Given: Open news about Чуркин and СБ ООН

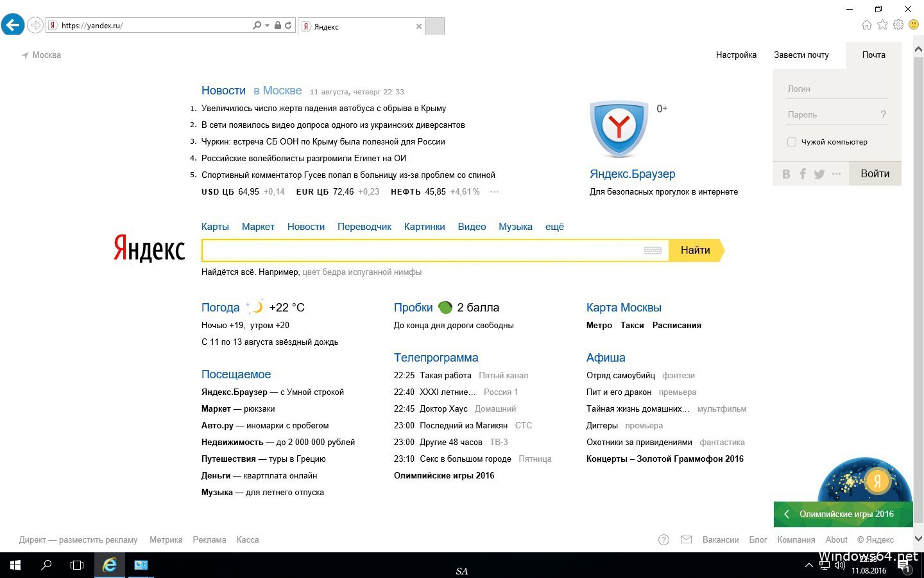Looking at the screenshot, I should point(323,142).
